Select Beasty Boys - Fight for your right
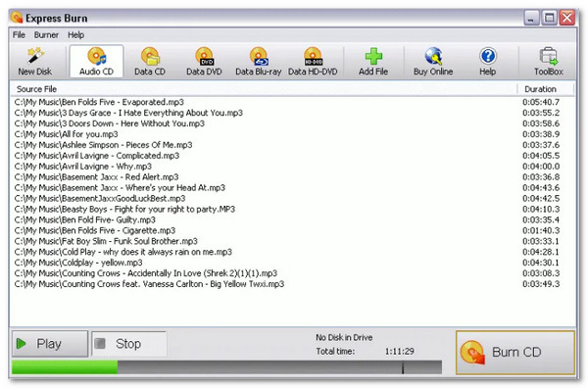Viewport: 588px width, 388px height. [x=124, y=209]
